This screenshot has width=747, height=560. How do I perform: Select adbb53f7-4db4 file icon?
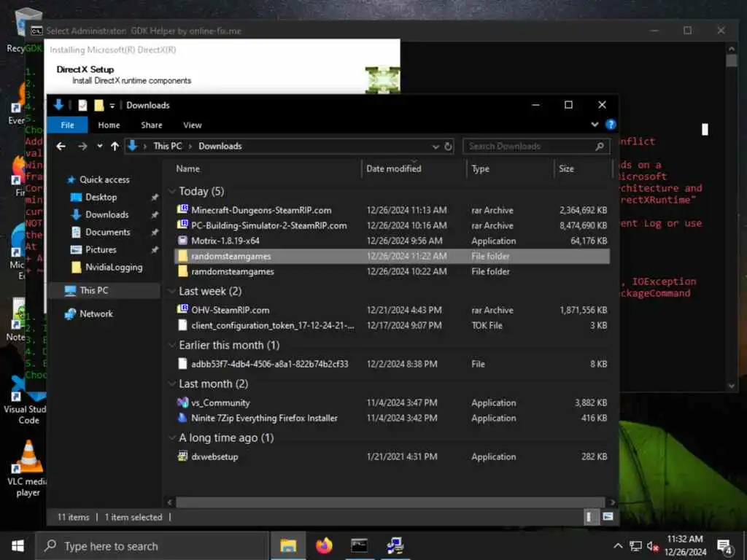182,364
